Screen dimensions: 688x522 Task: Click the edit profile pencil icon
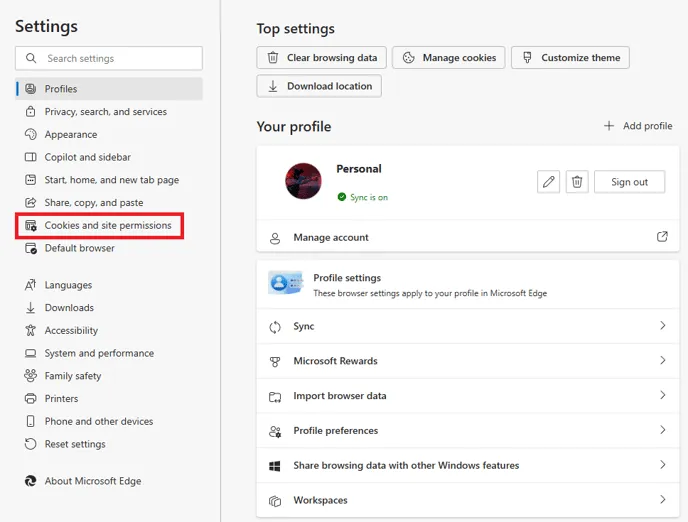pos(548,182)
